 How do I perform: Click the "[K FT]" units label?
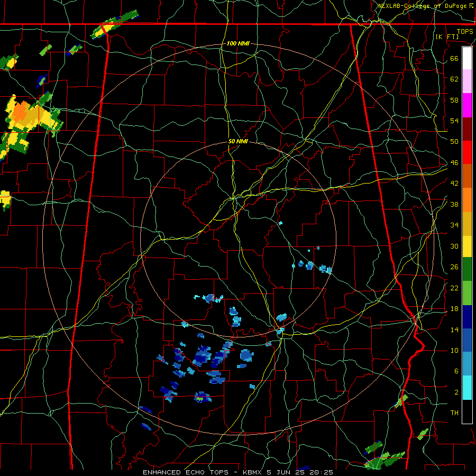coord(447,37)
